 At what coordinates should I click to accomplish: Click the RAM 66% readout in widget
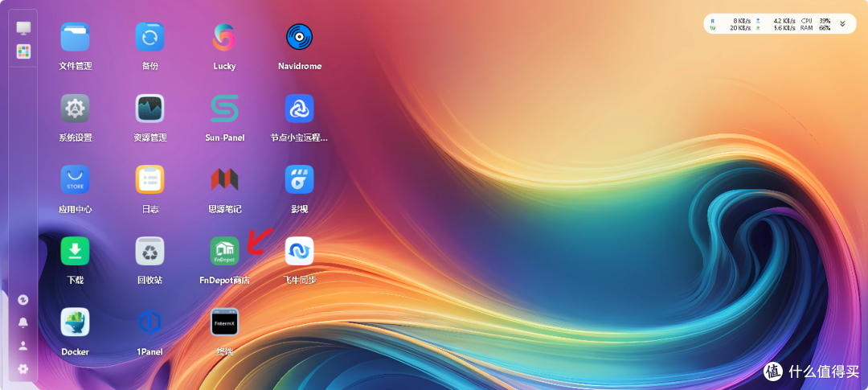click(x=816, y=27)
